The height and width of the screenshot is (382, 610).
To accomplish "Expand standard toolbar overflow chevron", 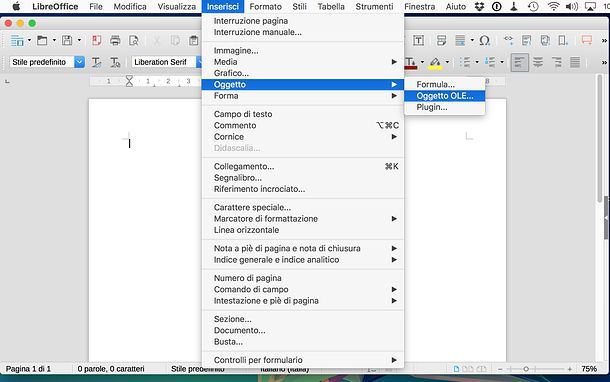I will tap(604, 40).
